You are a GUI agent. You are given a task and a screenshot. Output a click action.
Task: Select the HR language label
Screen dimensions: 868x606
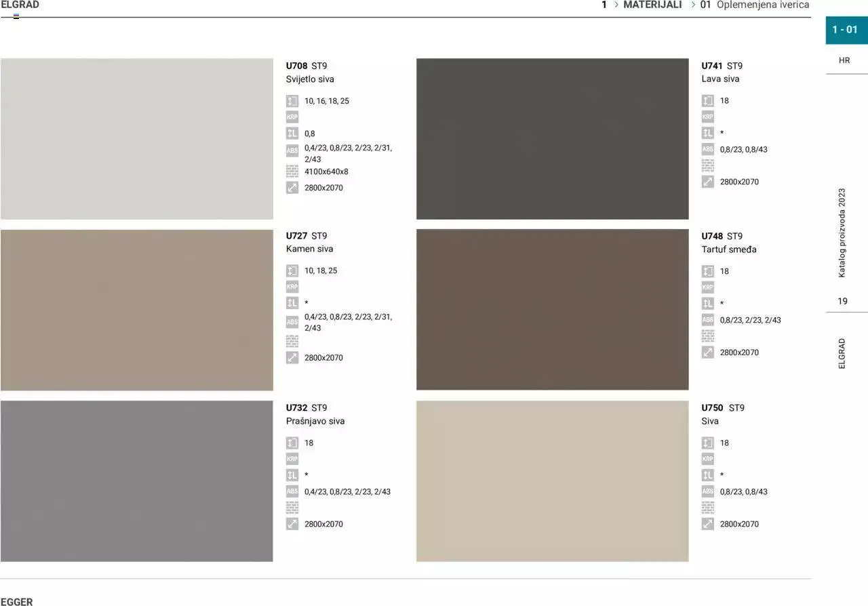844,60
